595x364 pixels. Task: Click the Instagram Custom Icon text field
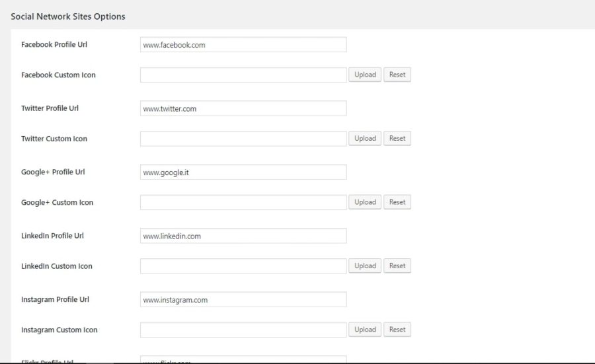click(x=243, y=330)
